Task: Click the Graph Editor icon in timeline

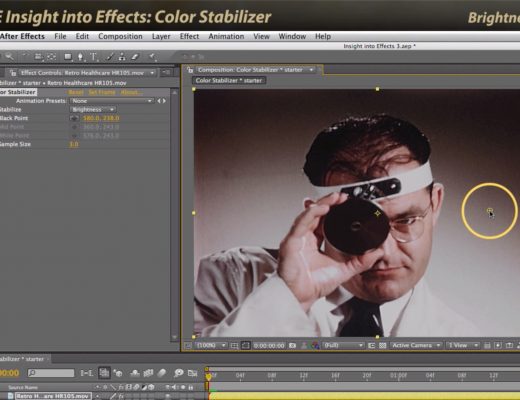Action: [192, 373]
